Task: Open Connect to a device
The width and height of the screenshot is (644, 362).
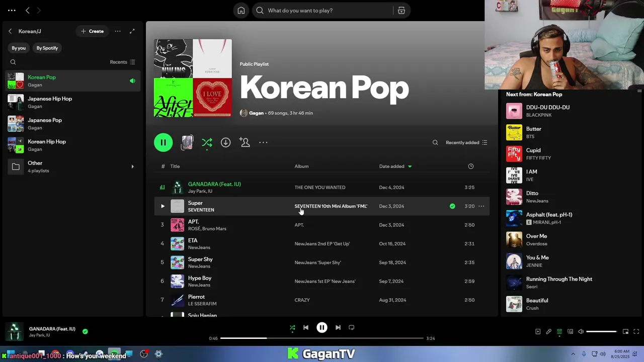Action: point(570,332)
